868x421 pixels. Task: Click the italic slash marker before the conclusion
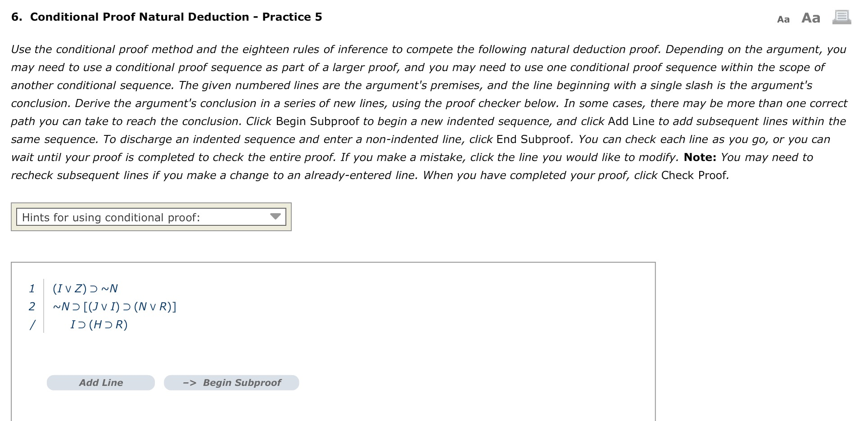[32, 324]
